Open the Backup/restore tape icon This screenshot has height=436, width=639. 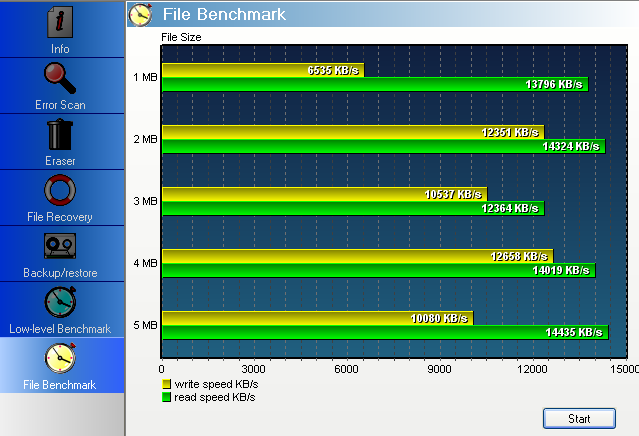(60, 246)
